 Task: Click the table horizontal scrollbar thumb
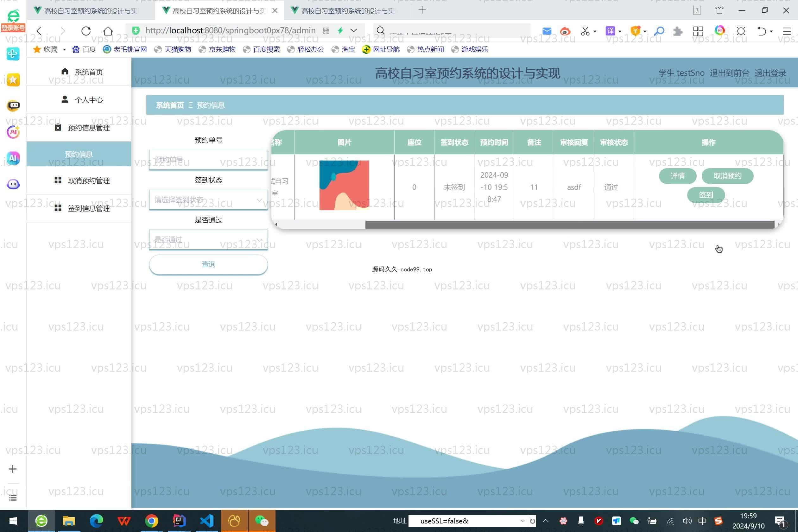[570, 224]
